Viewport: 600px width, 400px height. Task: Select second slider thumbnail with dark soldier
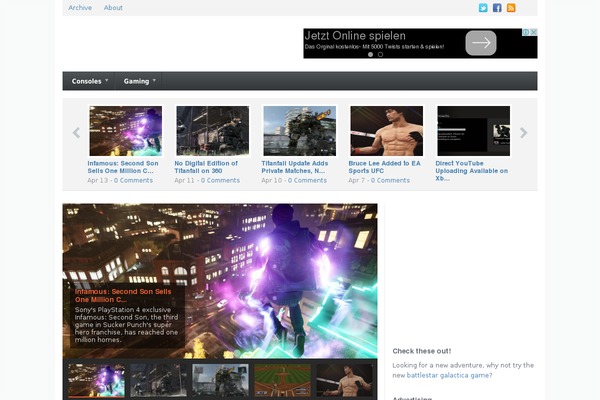tap(158, 380)
